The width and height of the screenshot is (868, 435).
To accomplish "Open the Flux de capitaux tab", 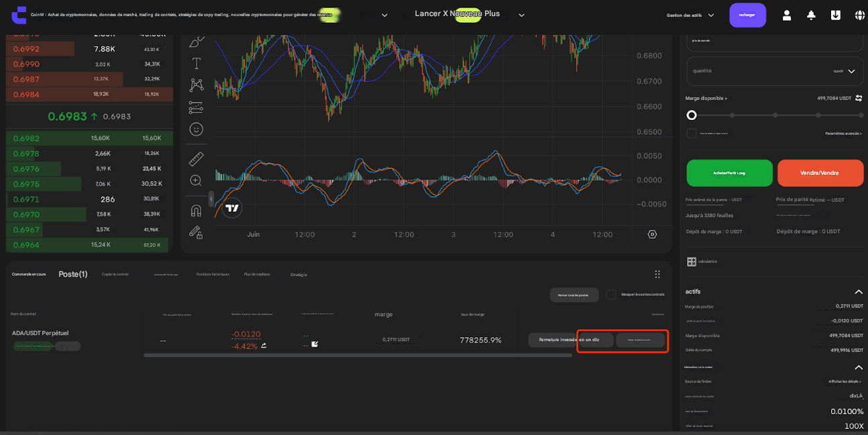I will [257, 274].
